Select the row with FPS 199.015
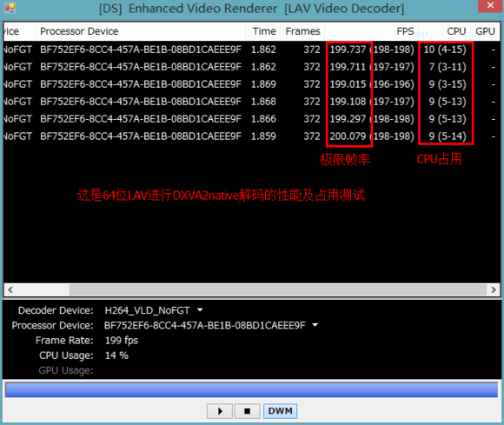Viewport: 504px width, 425px height. (x=252, y=84)
